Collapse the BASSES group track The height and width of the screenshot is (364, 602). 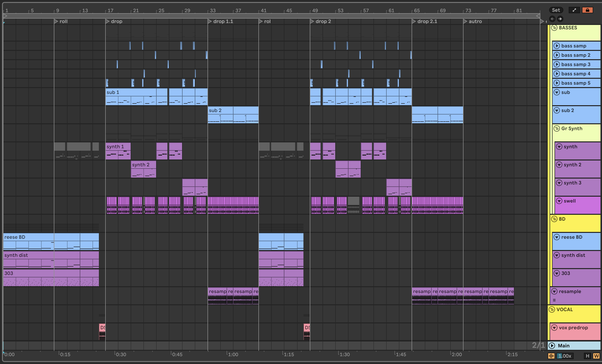pos(554,28)
